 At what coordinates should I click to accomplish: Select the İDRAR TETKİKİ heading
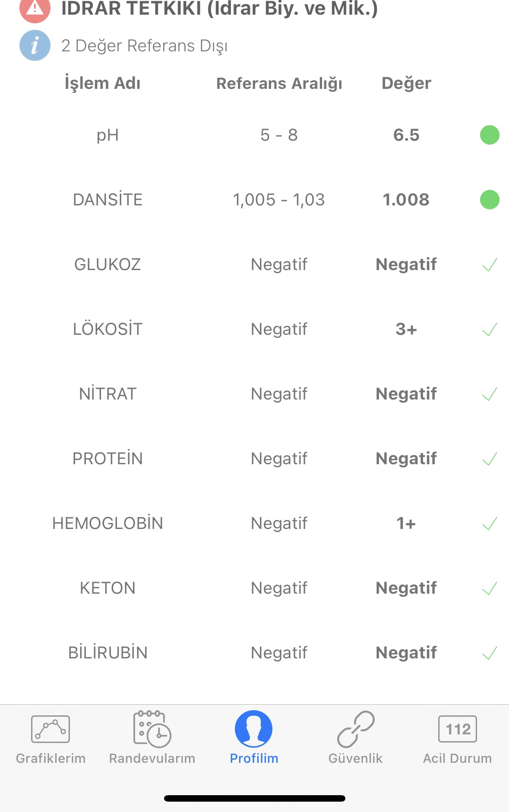219,9
